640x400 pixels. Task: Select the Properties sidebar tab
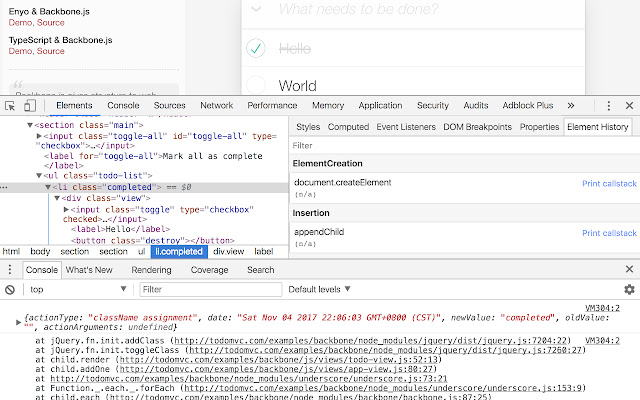click(x=539, y=127)
